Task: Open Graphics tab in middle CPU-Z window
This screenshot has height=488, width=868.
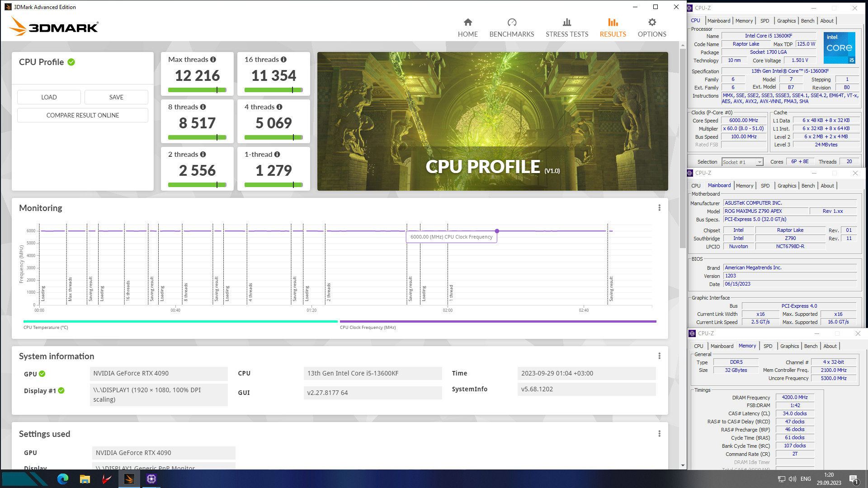Action: point(787,186)
